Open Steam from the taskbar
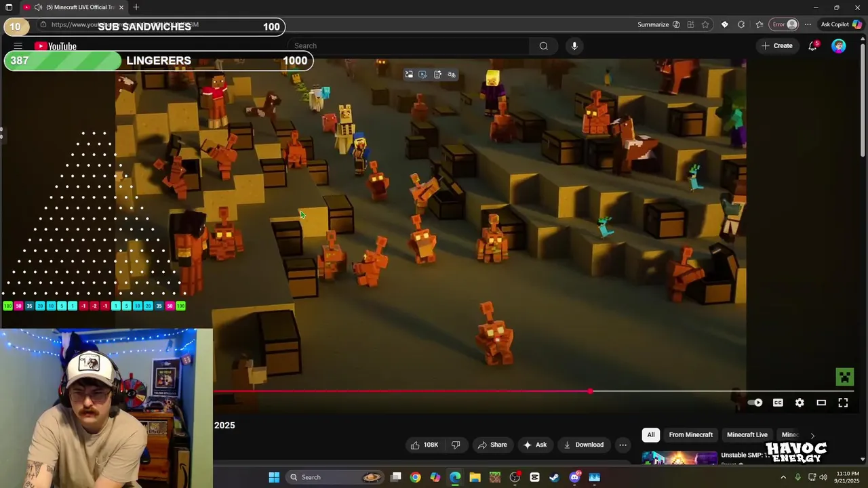Viewport: 868px width, 488px height. [x=554, y=477]
